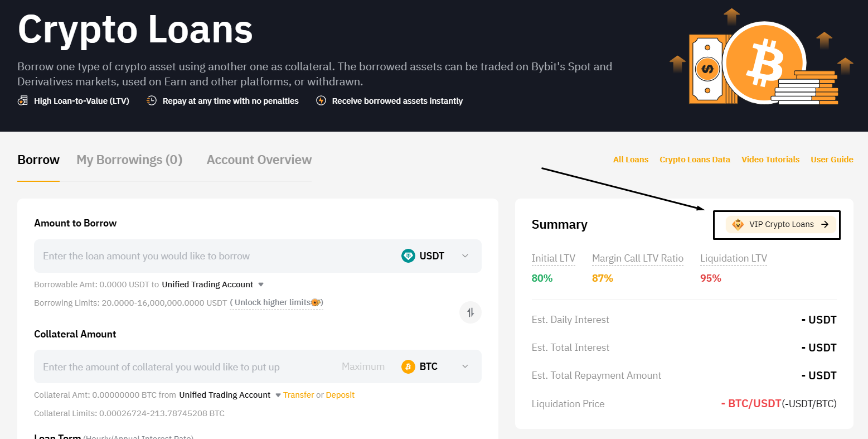Viewport: 868px width, 439px height.
Task: Switch to My Borrowings tab
Action: point(129,160)
